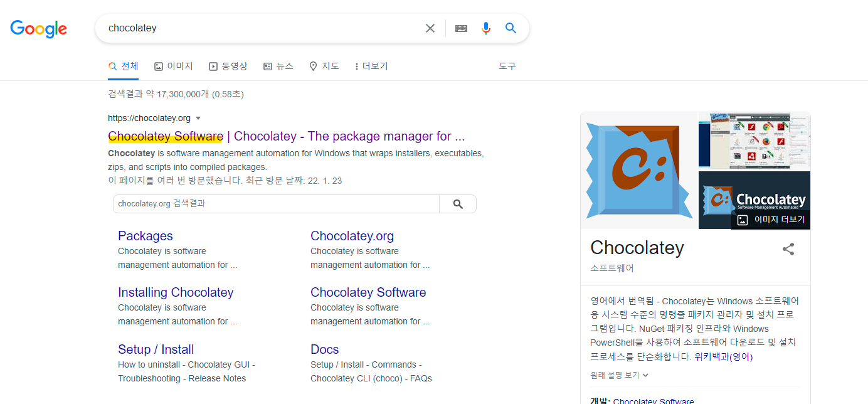Search chocolatey.org with the magnifier button
Viewport: 868px width, 404px height.
coord(458,204)
